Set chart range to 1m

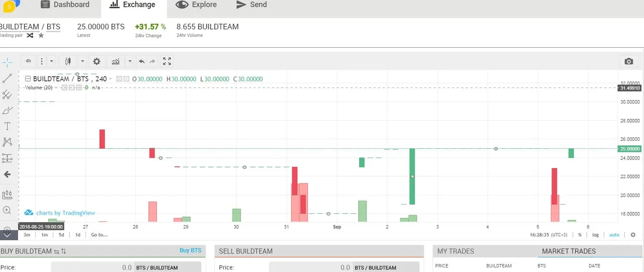[x=44, y=235]
